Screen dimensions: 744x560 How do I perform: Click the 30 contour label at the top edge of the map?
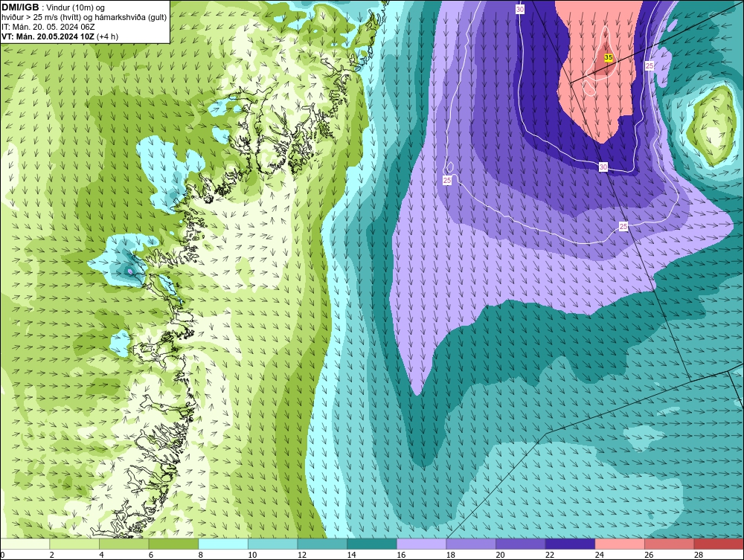pos(520,9)
